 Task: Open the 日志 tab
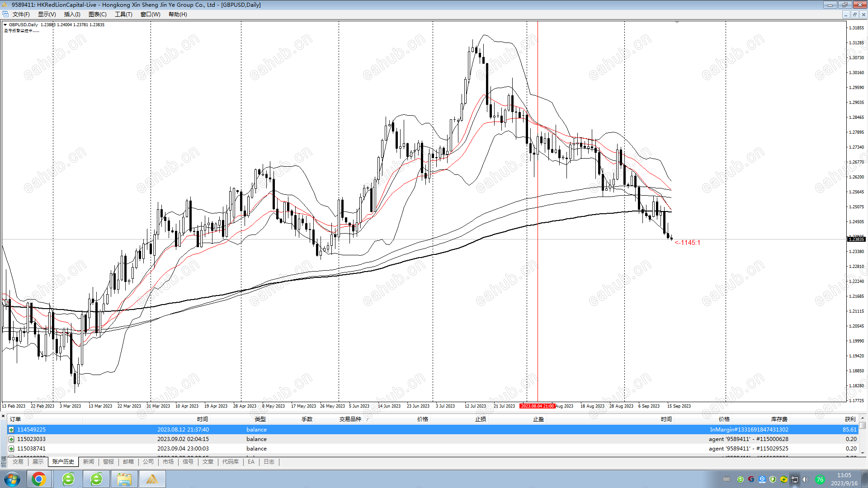tap(269, 462)
